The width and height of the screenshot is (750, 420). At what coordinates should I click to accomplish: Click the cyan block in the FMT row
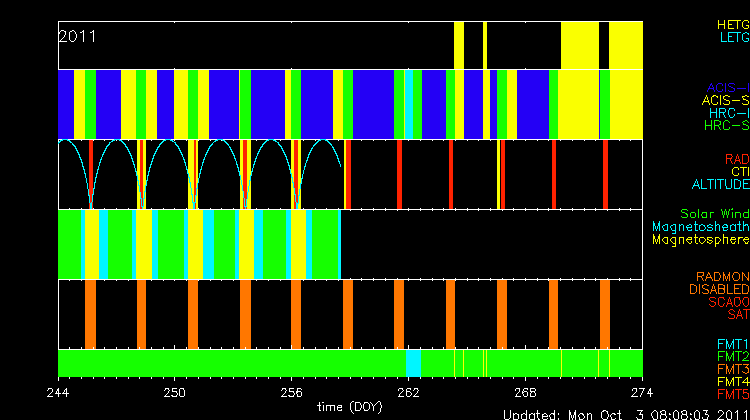(413, 362)
